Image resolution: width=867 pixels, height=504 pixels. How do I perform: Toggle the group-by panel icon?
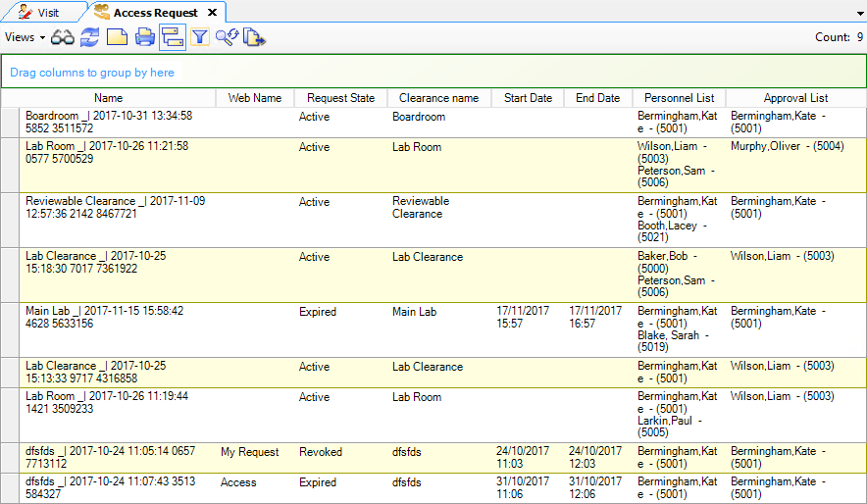tap(173, 37)
